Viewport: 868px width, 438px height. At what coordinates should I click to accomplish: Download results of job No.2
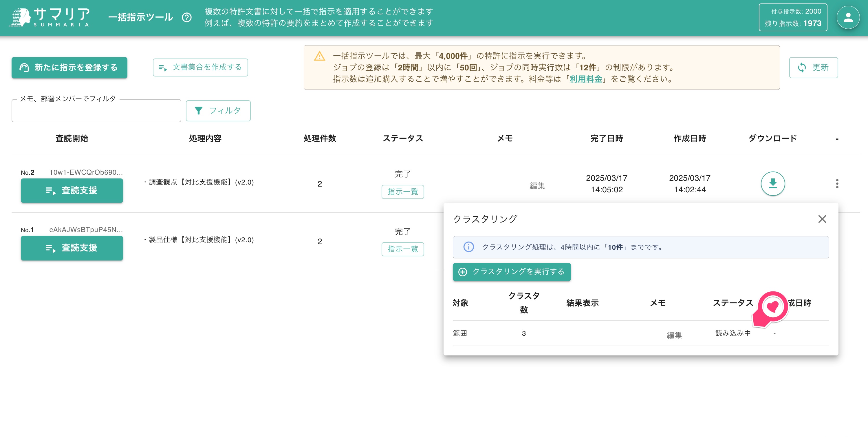click(773, 184)
